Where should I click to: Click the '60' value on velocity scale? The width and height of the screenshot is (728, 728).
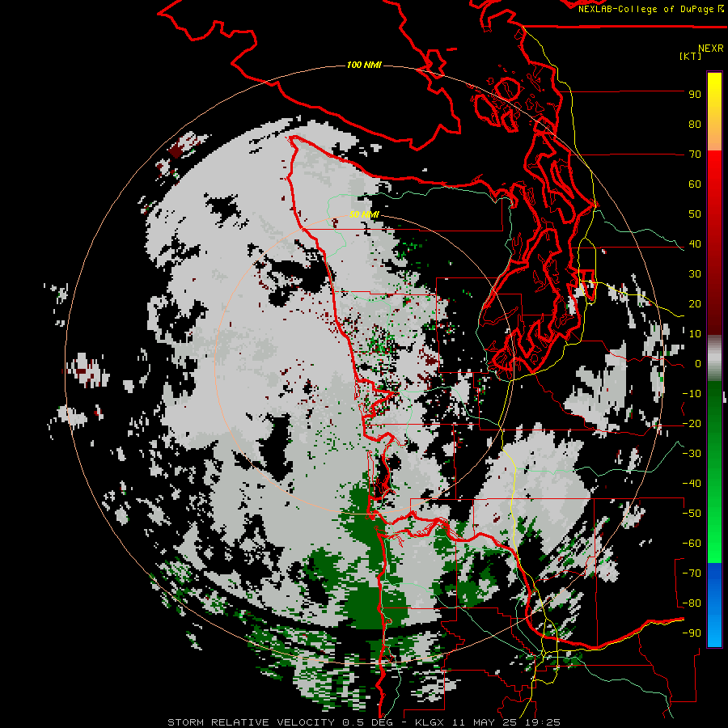tap(695, 184)
